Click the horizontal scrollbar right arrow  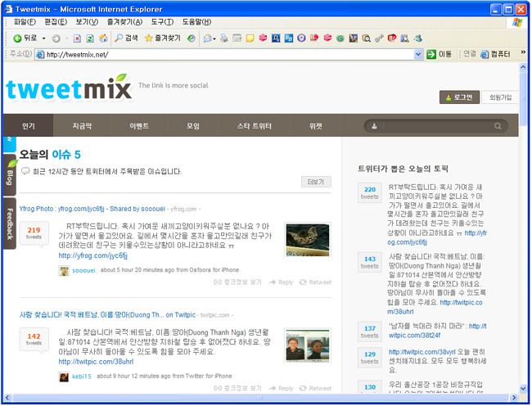tap(514, 397)
